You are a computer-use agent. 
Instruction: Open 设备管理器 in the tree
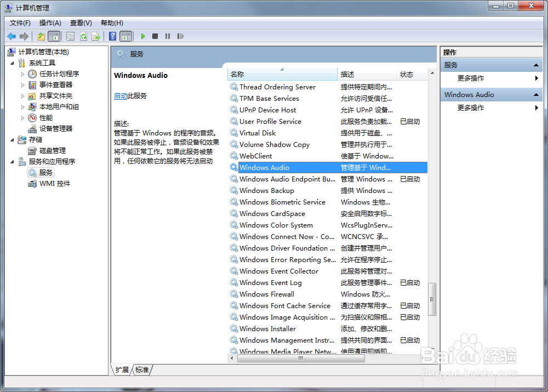click(x=56, y=129)
